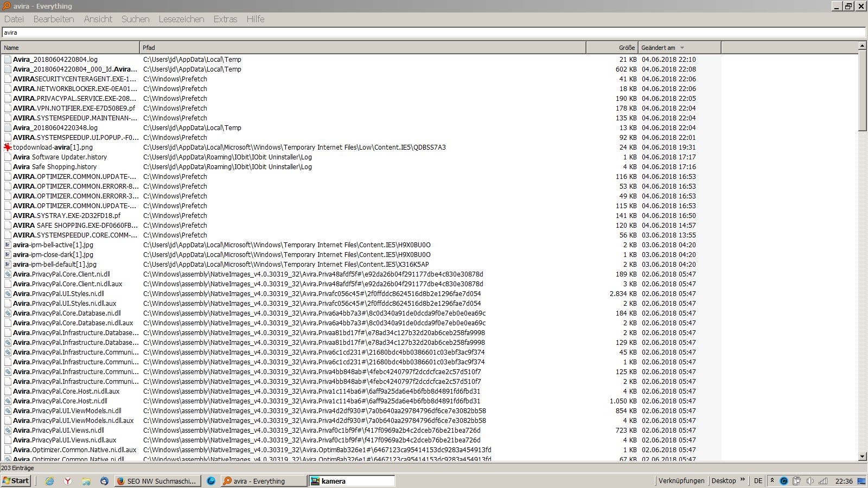Click the show desktop icon beside the clock
The width and height of the screenshot is (868, 488).
pyautogui.click(x=861, y=481)
